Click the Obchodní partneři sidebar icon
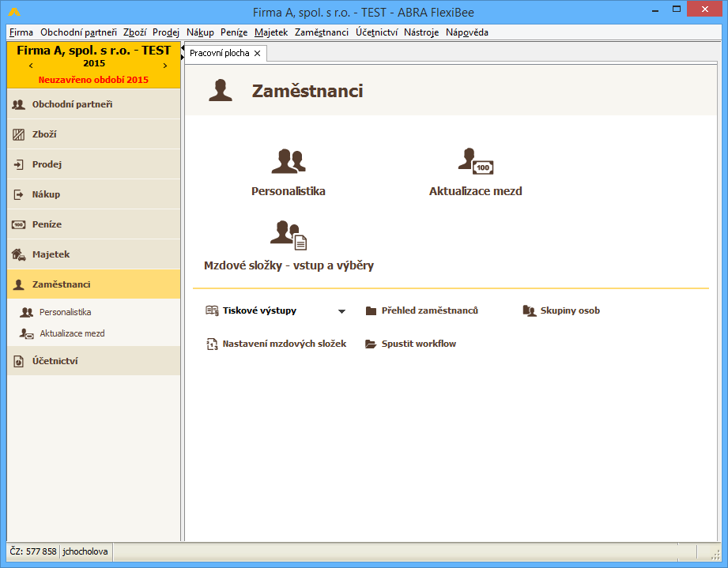The image size is (728, 568). click(x=18, y=104)
